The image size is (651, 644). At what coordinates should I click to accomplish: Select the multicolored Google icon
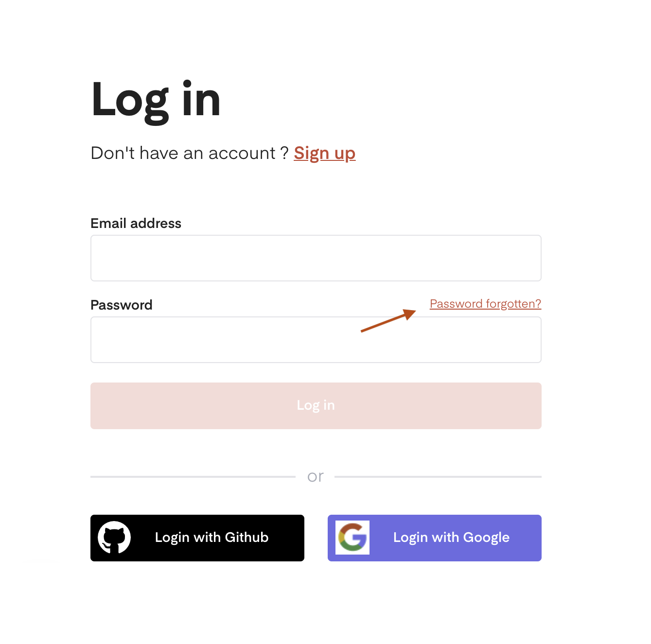(x=353, y=538)
